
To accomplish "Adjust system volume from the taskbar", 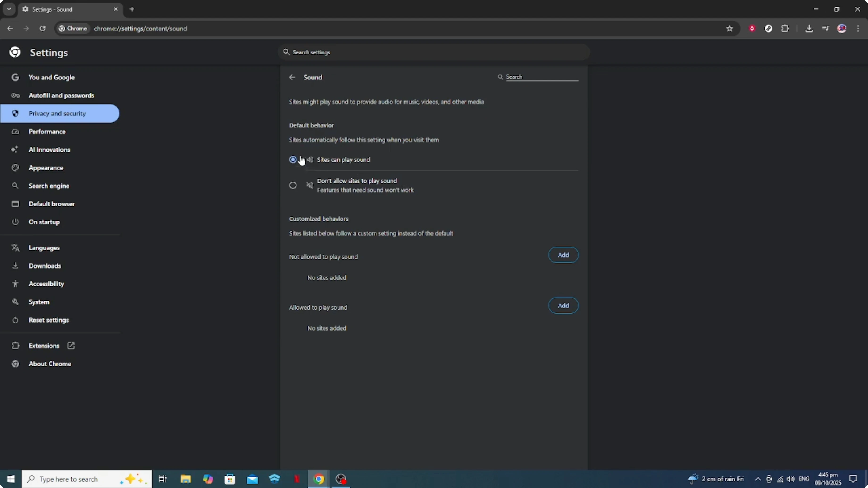I will 791,479.
